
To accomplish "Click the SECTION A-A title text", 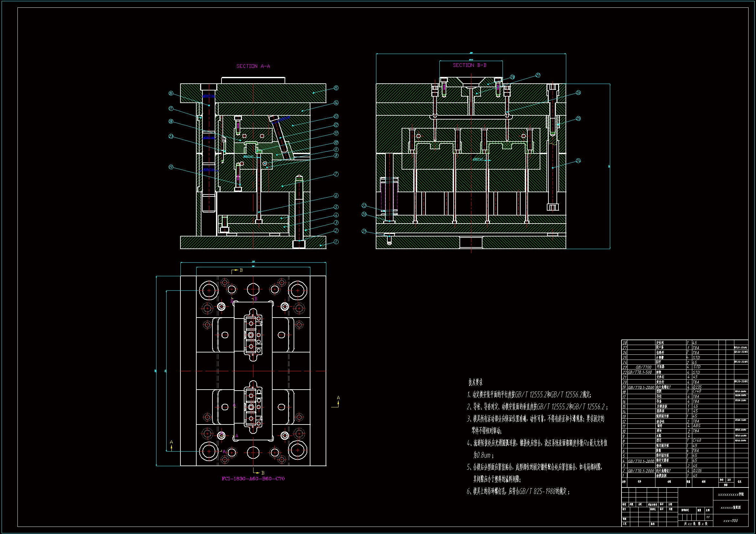I will tap(253, 66).
